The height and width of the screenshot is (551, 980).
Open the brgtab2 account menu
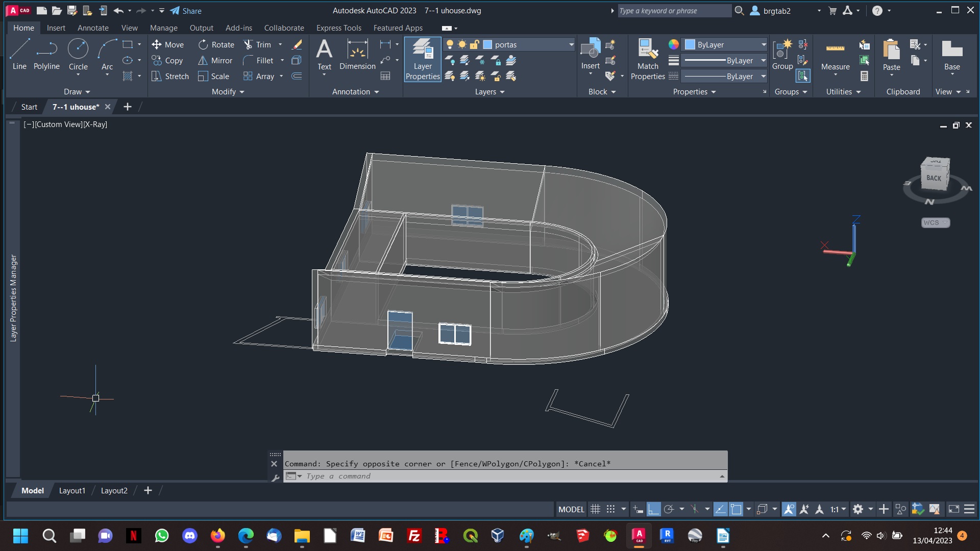click(785, 11)
